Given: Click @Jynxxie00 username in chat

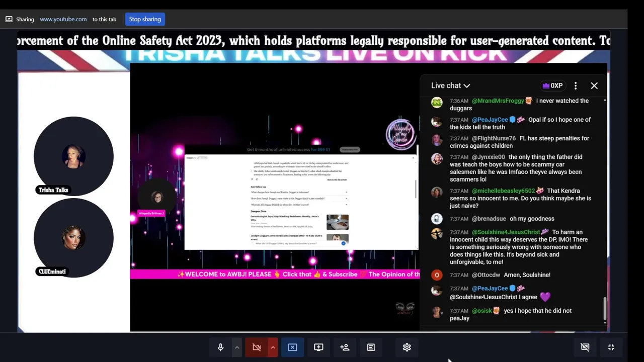Looking at the screenshot, I should click(x=489, y=157).
